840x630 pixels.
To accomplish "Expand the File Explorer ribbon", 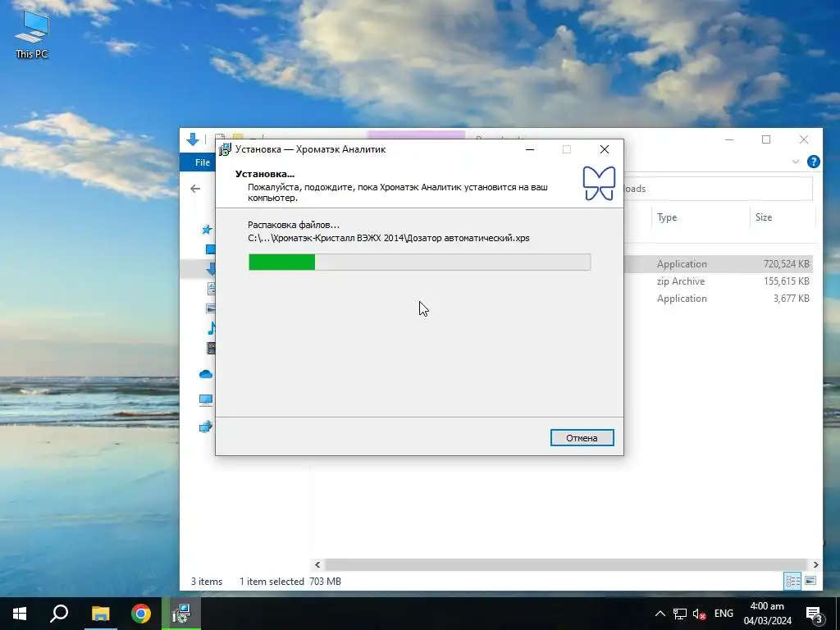I will click(796, 162).
